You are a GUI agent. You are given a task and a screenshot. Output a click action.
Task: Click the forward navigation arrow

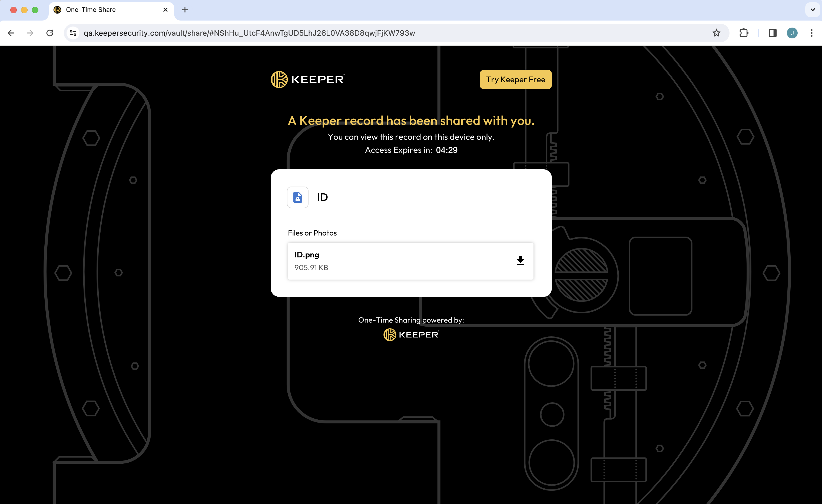30,33
